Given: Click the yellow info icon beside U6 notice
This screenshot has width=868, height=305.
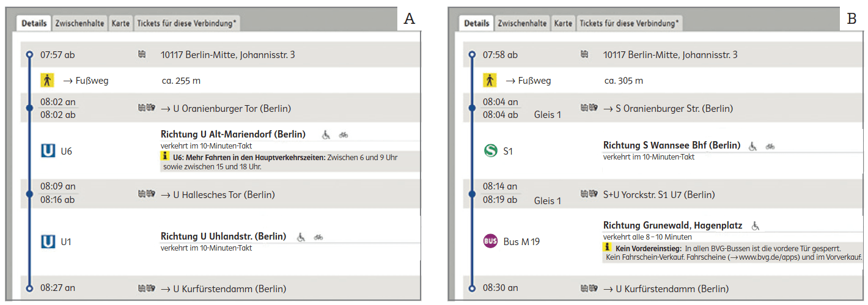Looking at the screenshot, I should coord(165,157).
